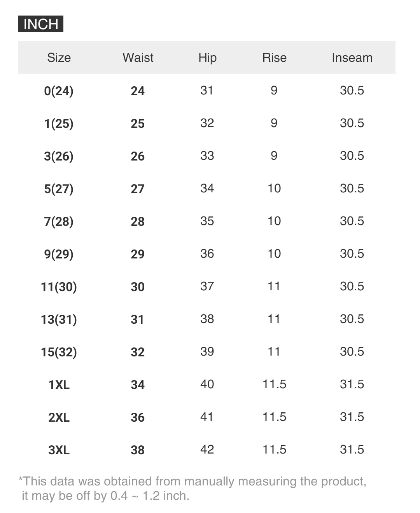Screen dimensions: 420x513
Task: Select the 2XL size row label
Action: [59, 417]
